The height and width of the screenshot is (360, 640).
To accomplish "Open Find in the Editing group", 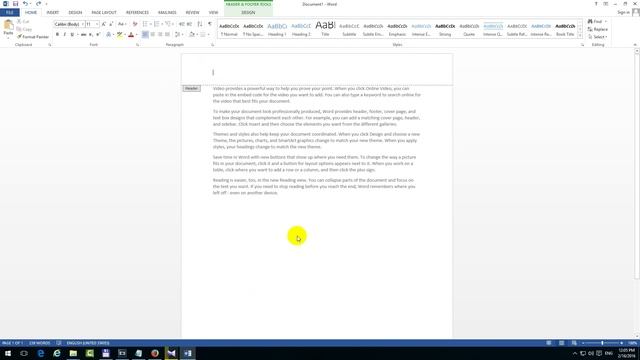I will tap(595, 21).
